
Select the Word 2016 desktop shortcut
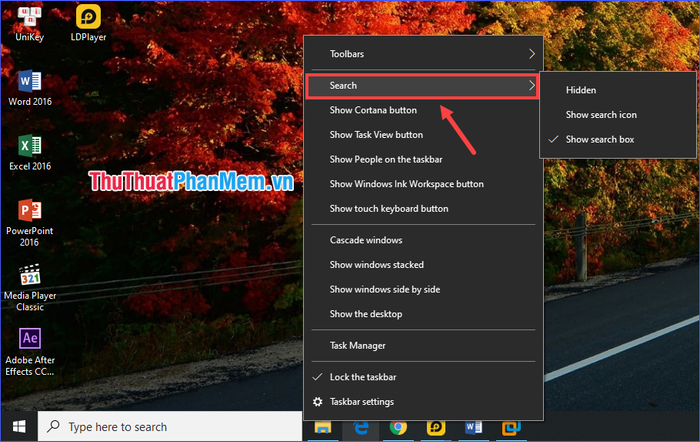[30, 88]
